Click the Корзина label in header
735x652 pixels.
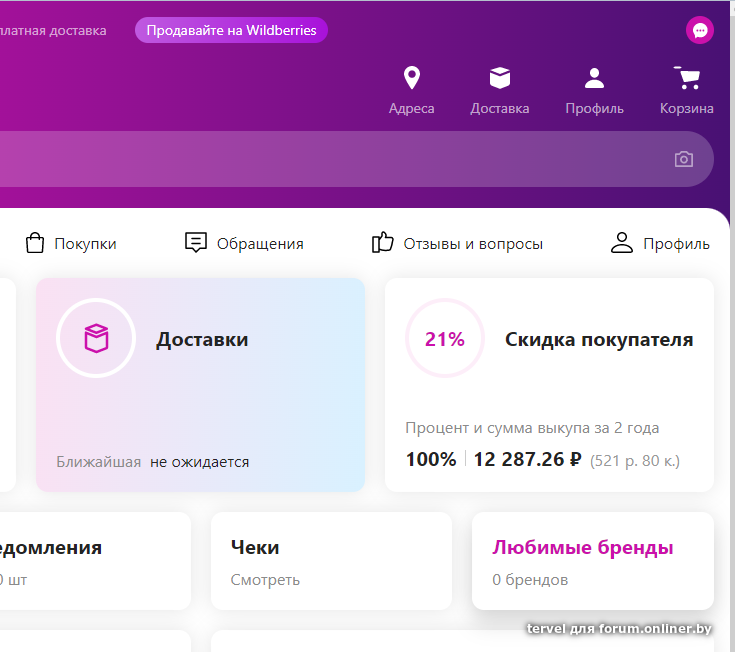click(687, 108)
